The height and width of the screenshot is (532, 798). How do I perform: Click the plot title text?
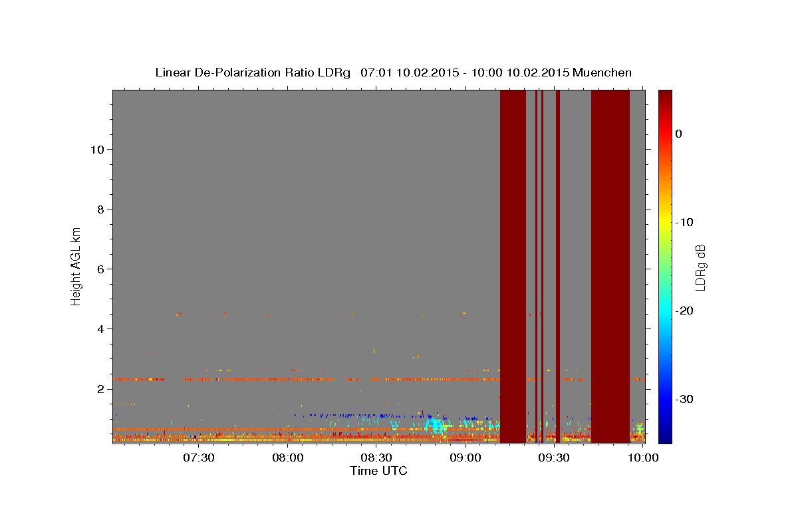click(x=393, y=72)
